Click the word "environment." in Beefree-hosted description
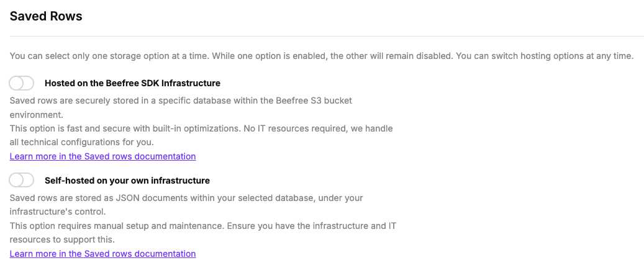 click(37, 115)
